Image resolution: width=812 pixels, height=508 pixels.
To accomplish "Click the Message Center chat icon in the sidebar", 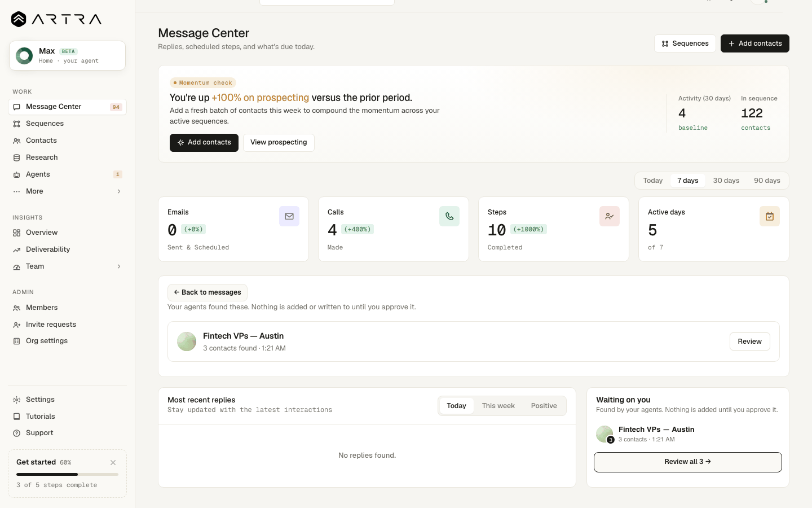I will [17, 107].
